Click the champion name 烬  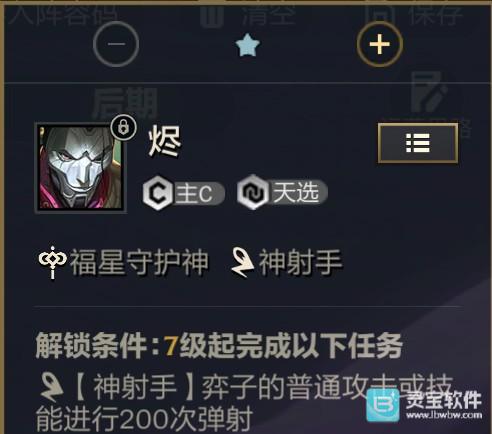[165, 142]
